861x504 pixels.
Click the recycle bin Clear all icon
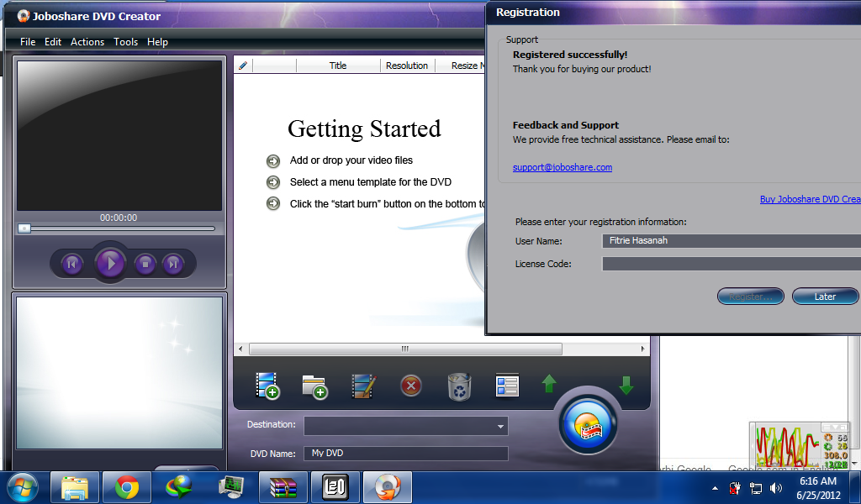[x=459, y=386]
